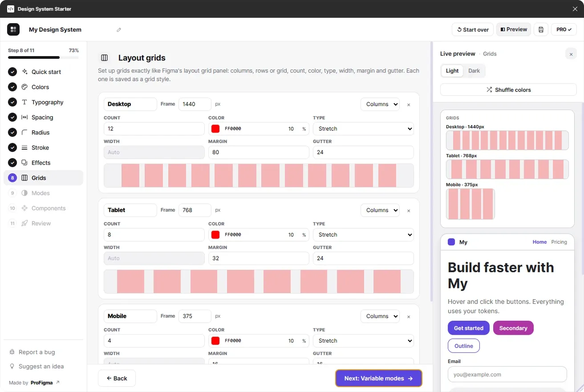
Task: Switch live preview to Light mode
Action: click(x=452, y=71)
